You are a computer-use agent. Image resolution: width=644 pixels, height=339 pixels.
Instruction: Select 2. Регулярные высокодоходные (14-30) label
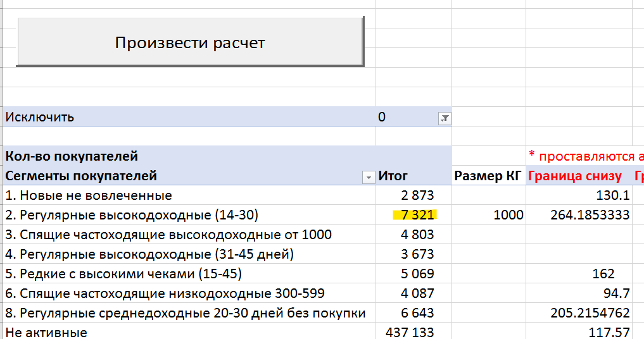click(132, 215)
